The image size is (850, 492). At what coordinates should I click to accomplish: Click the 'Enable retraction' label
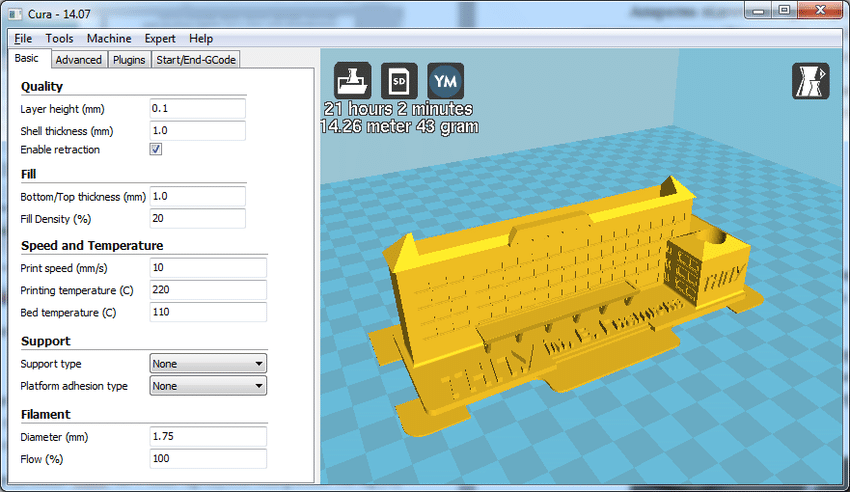click(60, 150)
